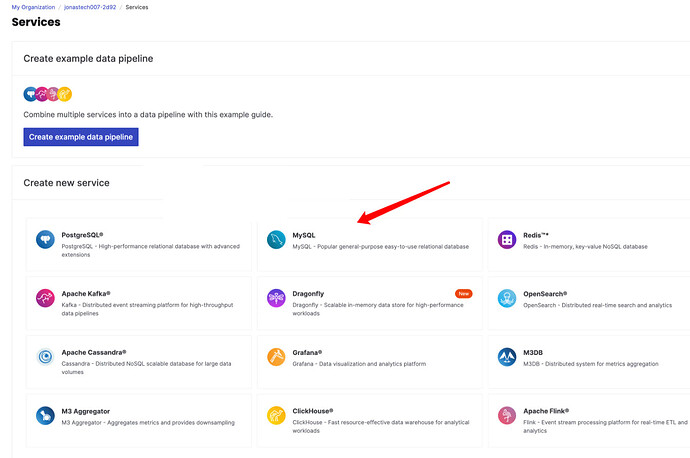Click the ClickHouse yellow camel icon
The height and width of the screenshot is (458, 690).
click(276, 415)
